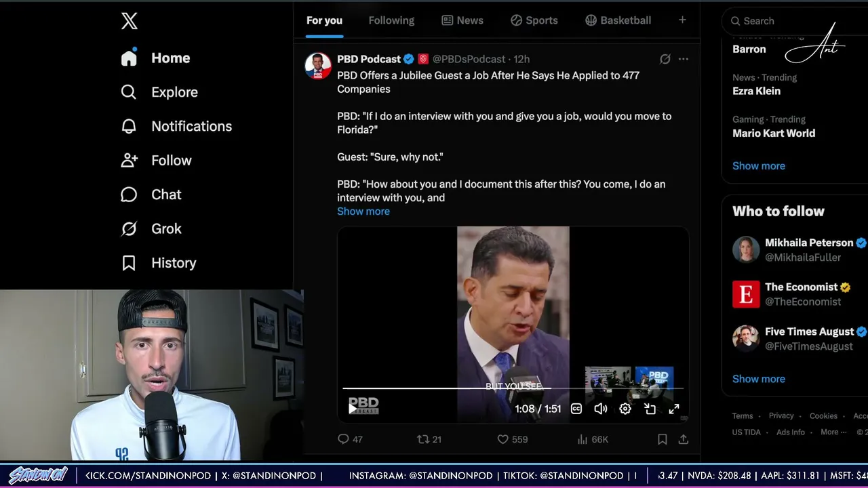
Task: Click the Search field
Action: click(795, 21)
